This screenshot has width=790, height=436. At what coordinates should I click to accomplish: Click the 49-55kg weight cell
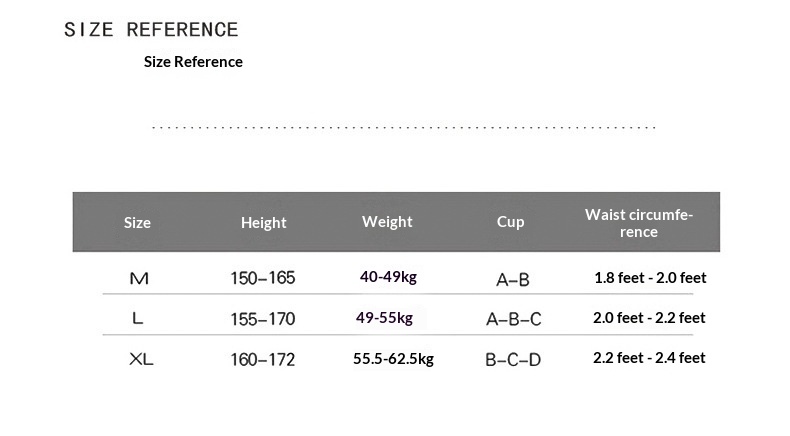[x=384, y=318]
